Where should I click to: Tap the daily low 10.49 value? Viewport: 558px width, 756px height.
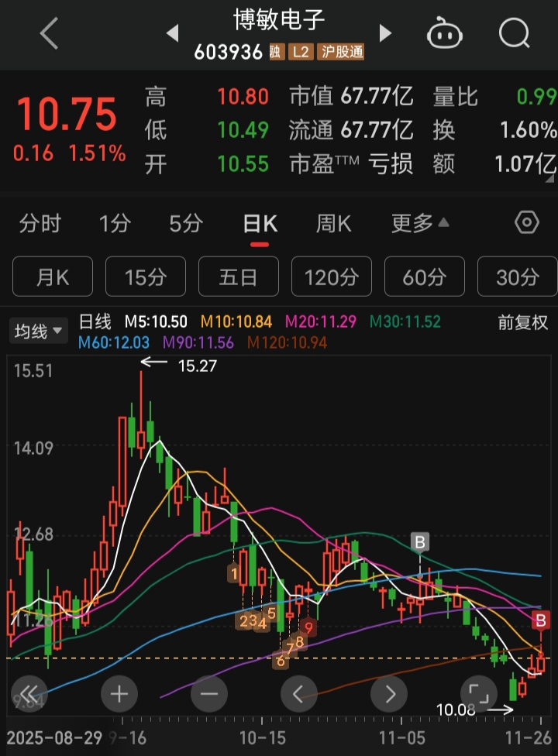[243, 130]
